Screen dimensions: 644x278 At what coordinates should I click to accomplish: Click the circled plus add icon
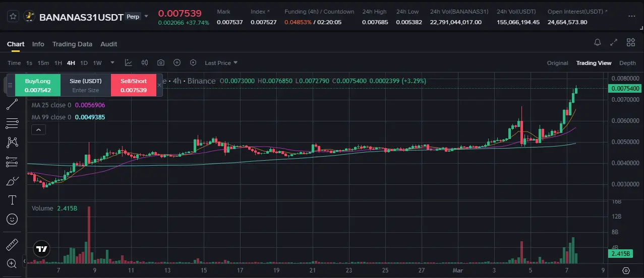pyautogui.click(x=177, y=63)
